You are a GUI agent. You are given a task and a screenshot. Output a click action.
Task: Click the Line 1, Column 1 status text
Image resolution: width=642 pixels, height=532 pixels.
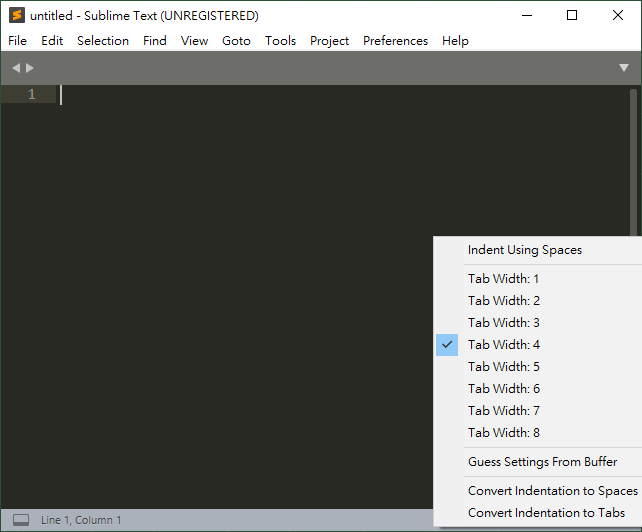81,520
